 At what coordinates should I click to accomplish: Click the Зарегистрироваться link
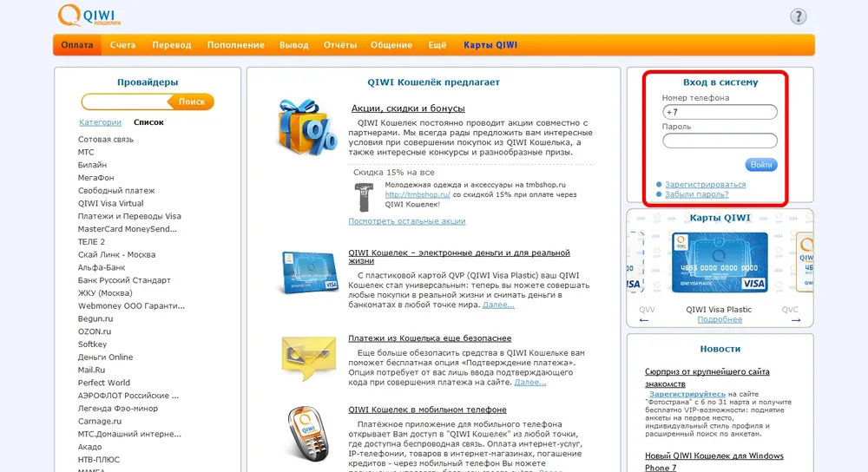click(x=705, y=184)
